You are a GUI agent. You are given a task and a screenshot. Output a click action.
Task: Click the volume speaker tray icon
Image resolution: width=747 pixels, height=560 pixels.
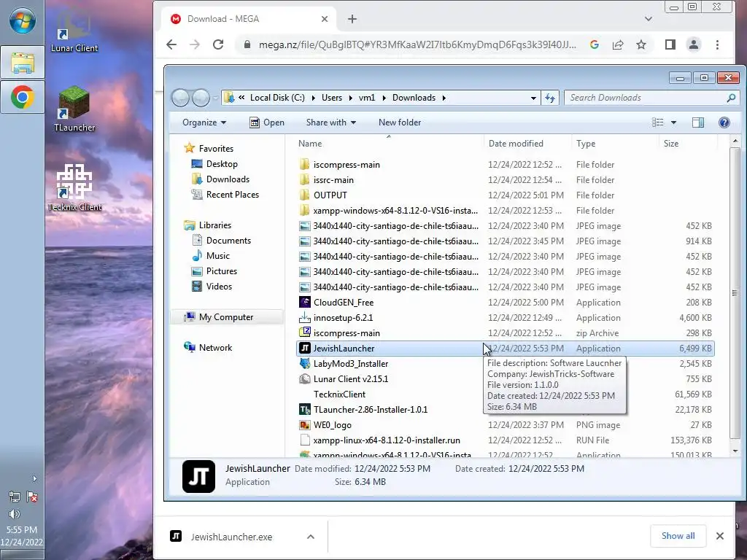(15, 514)
